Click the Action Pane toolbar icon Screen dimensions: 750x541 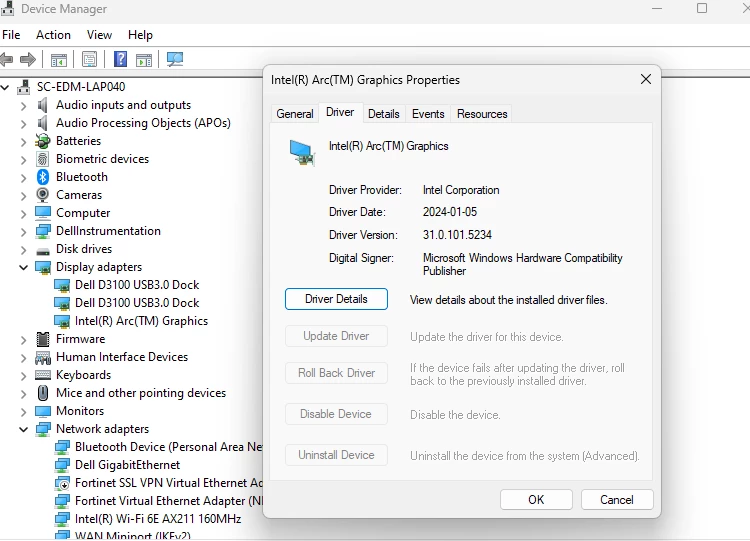point(144,60)
